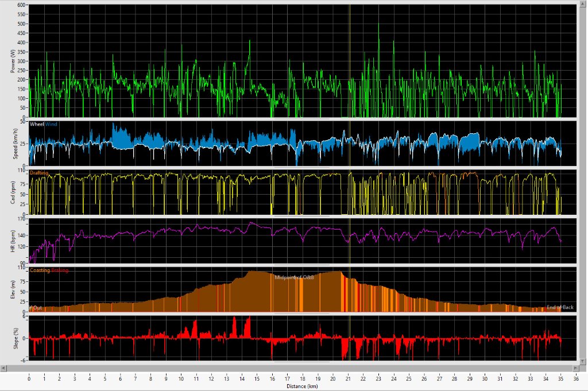The height and width of the screenshot is (391, 588).
Task: Click the 600 maximum value on Power axis
Action: (x=22, y=5)
